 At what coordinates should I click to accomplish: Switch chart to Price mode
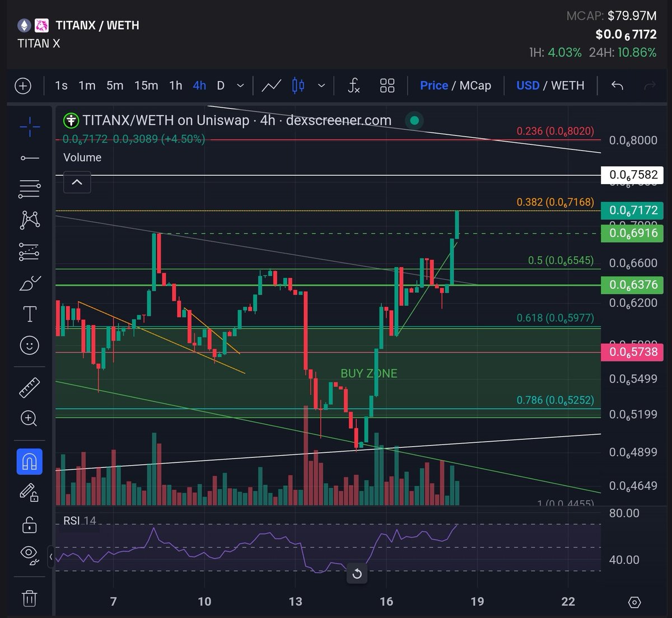[x=434, y=86]
